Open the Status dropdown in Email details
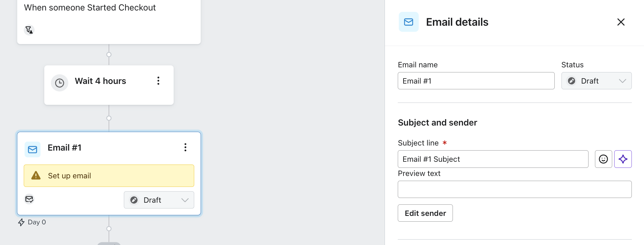Viewport: 644px width, 245px height. [x=596, y=81]
